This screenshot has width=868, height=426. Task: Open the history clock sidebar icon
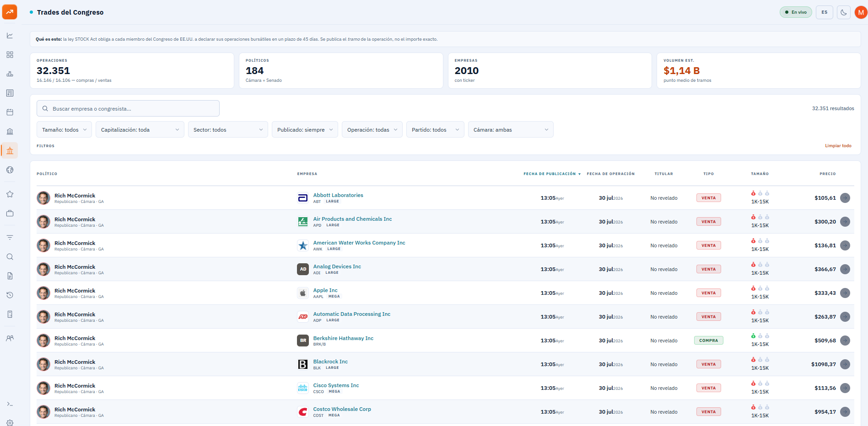(10, 295)
